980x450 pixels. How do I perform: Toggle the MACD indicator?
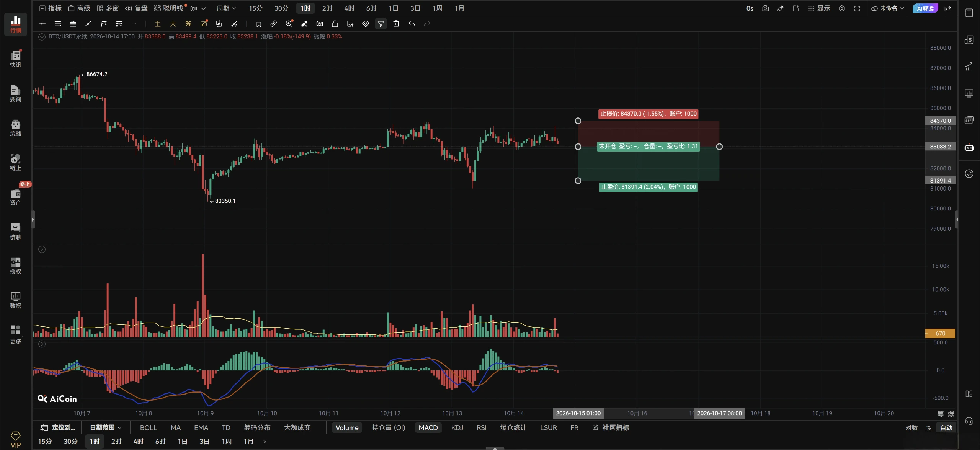428,427
